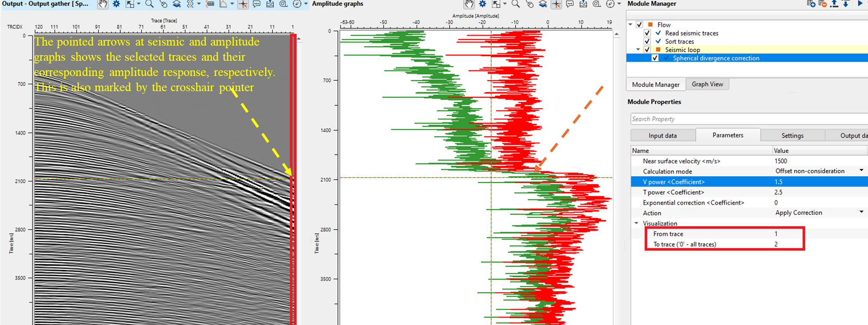Open the Calculation mode dropdown
Image resolution: width=868 pixels, height=325 pixels.
pyautogui.click(x=861, y=171)
